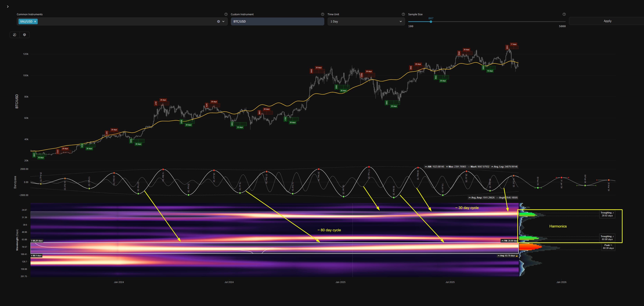Click the green '22 days' trough label

pyautogui.click(x=240, y=127)
